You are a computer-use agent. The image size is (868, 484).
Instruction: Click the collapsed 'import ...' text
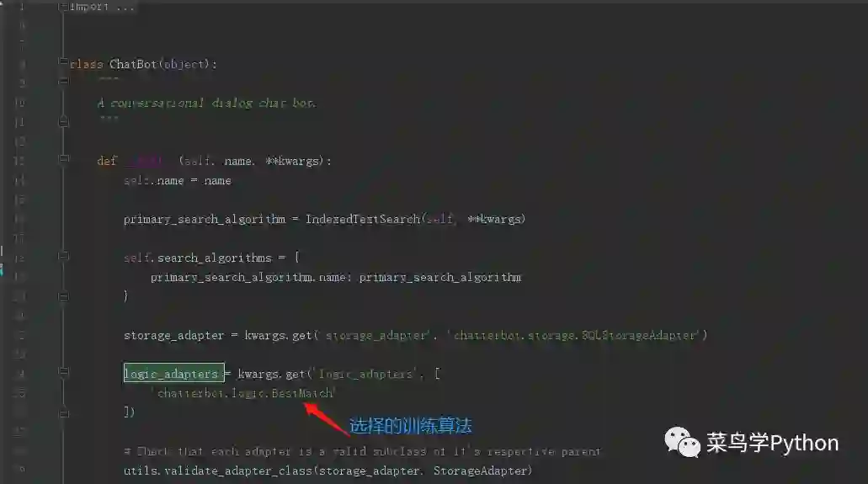pos(102,7)
